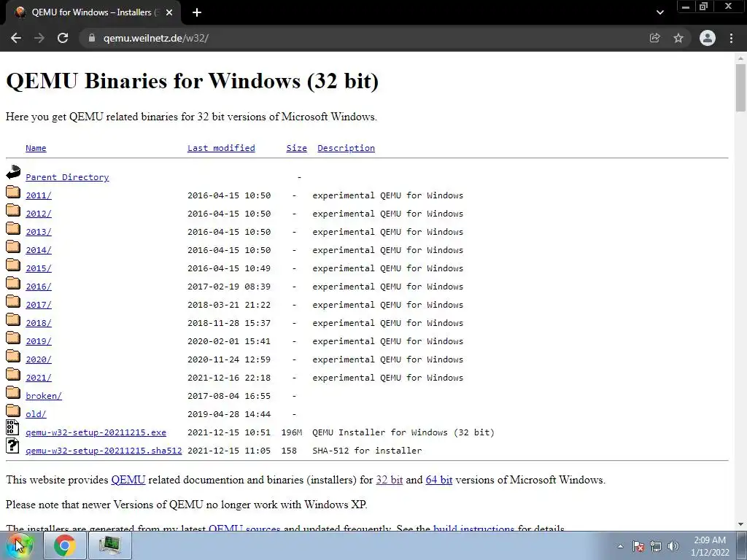747x560 pixels.
Task: Open the 2019/ folder link
Action: point(38,341)
